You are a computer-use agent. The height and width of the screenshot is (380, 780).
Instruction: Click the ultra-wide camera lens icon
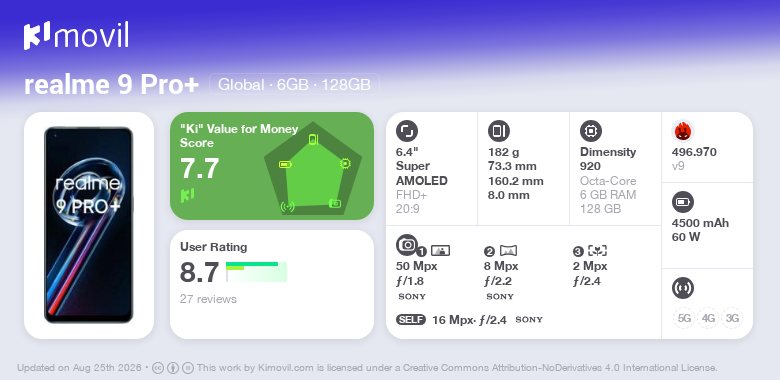[508, 251]
